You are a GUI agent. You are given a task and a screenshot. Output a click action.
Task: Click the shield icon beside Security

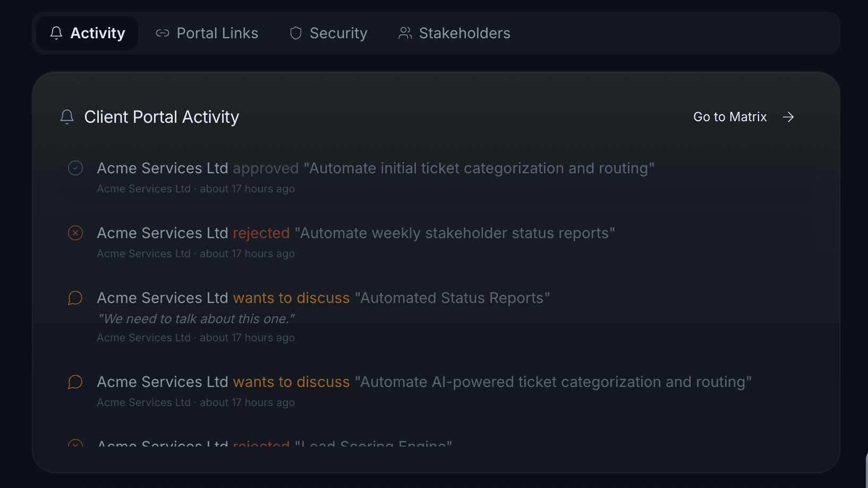tap(295, 33)
